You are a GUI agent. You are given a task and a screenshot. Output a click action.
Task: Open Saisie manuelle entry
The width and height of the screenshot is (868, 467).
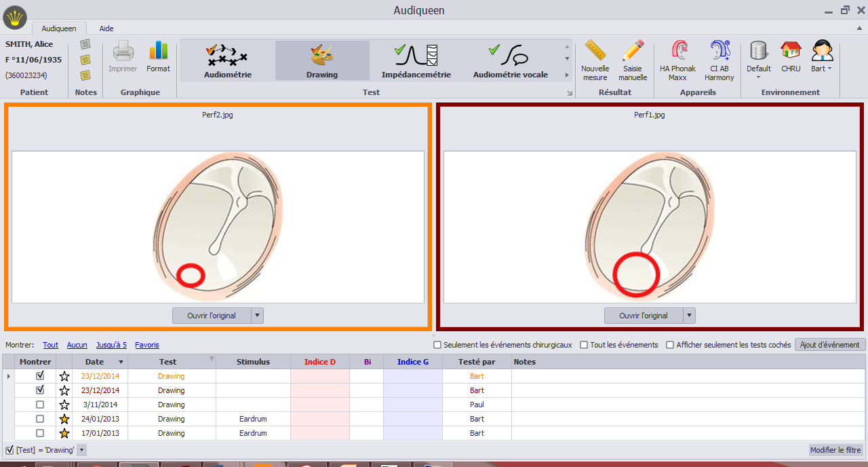[633, 60]
